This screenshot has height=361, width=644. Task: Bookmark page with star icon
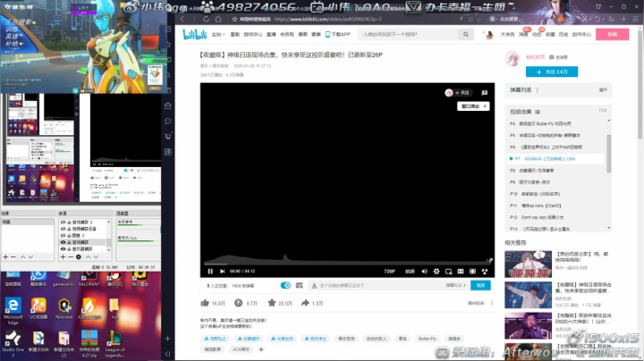pos(234,19)
